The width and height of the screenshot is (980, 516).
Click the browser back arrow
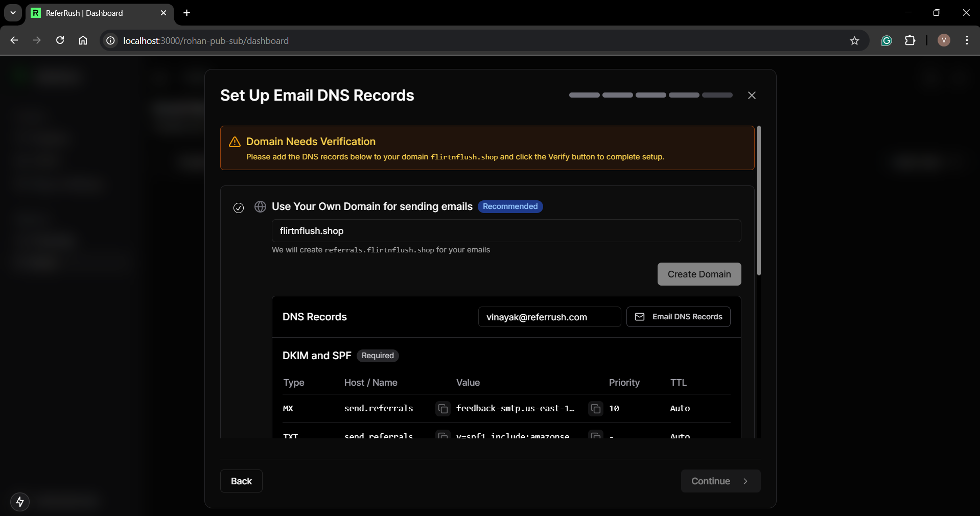(14, 40)
